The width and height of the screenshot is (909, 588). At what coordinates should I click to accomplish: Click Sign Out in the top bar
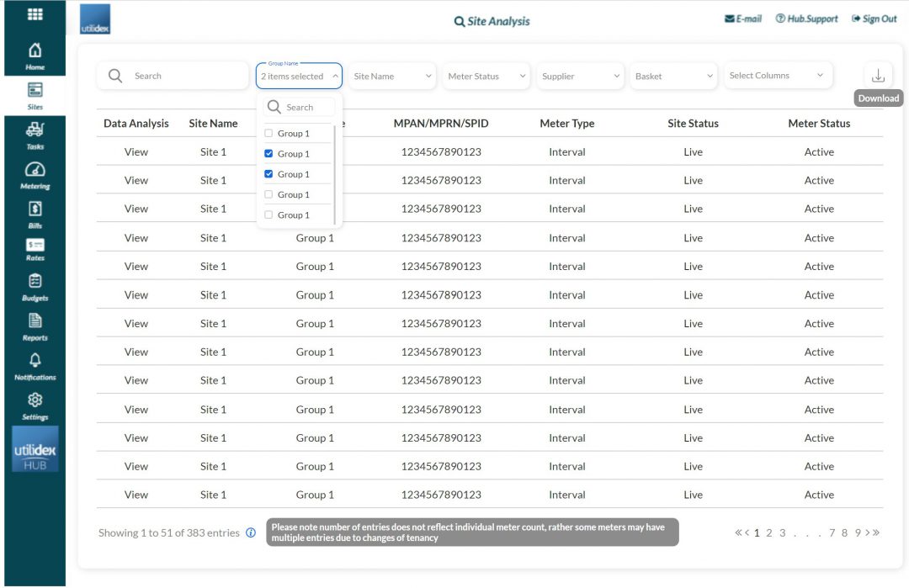[x=874, y=19]
